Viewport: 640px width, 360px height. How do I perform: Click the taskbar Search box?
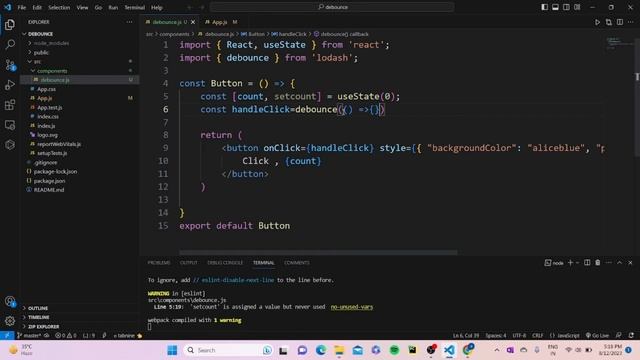[x=229, y=350]
